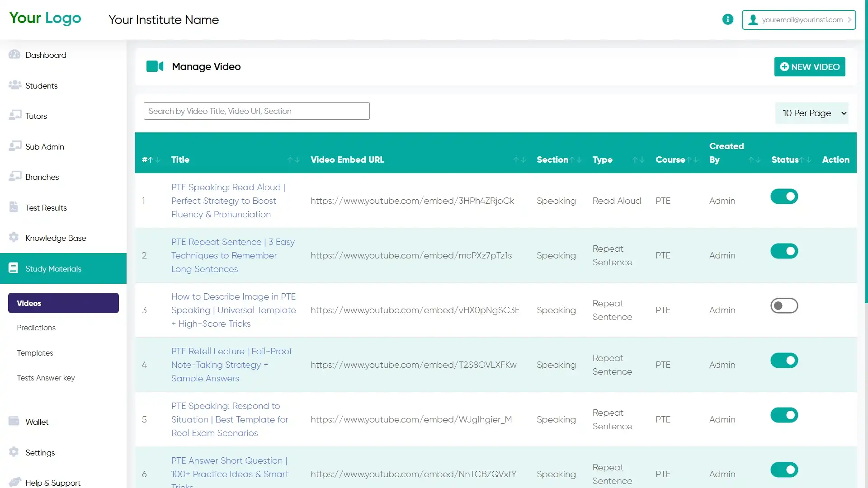Screen dimensions: 868x488
Task: Click the Knowledge Base gear icon
Action: click(14, 237)
